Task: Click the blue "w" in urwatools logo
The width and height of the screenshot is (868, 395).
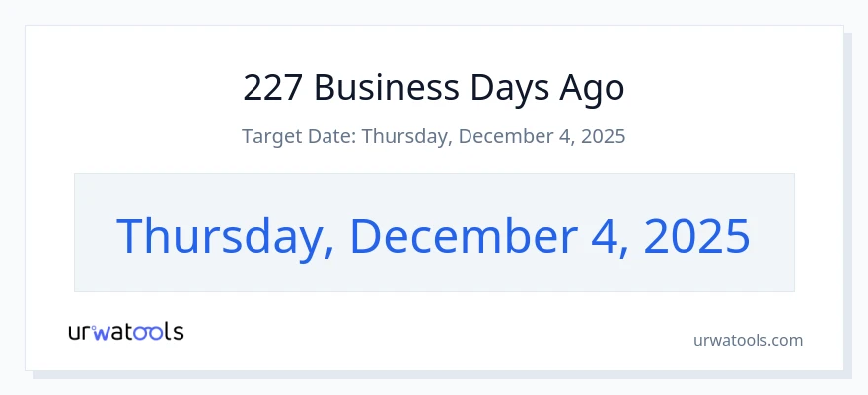Action: pos(102,333)
